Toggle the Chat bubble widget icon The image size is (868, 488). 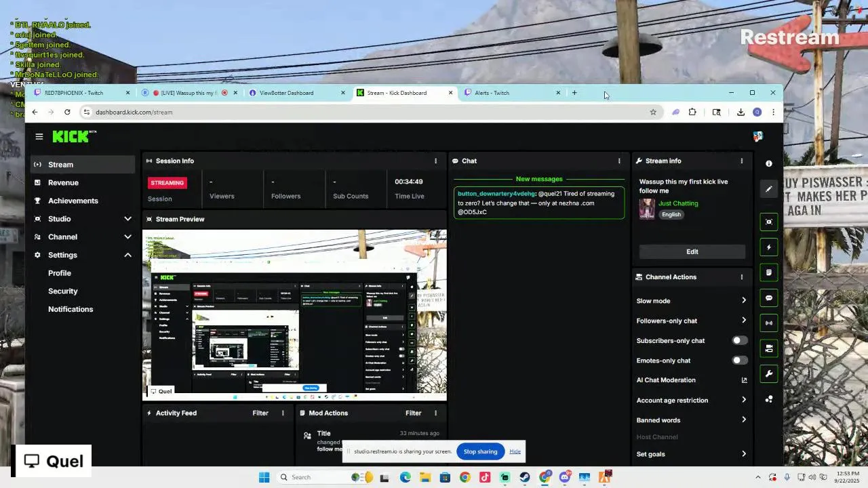(x=769, y=298)
